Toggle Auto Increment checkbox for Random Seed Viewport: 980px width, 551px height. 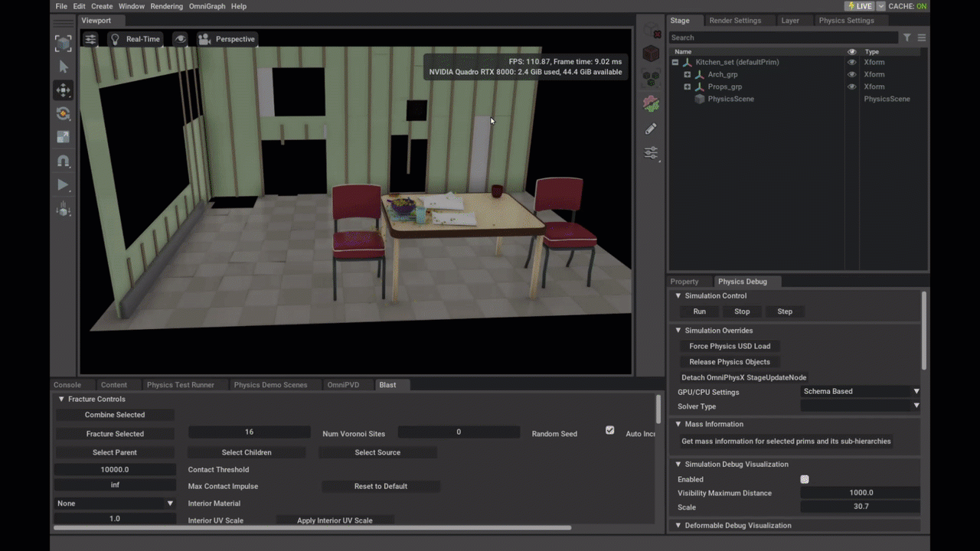(x=609, y=430)
